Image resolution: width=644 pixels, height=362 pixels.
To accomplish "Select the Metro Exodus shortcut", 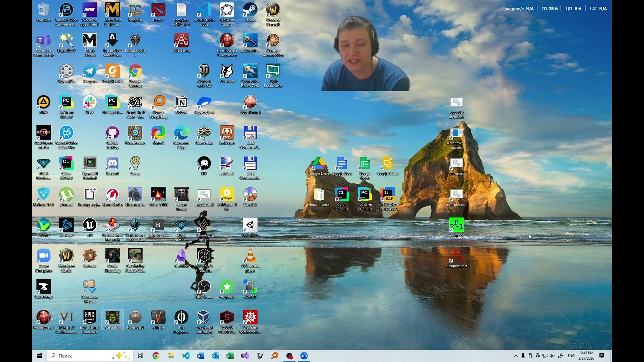I will click(x=90, y=46).
